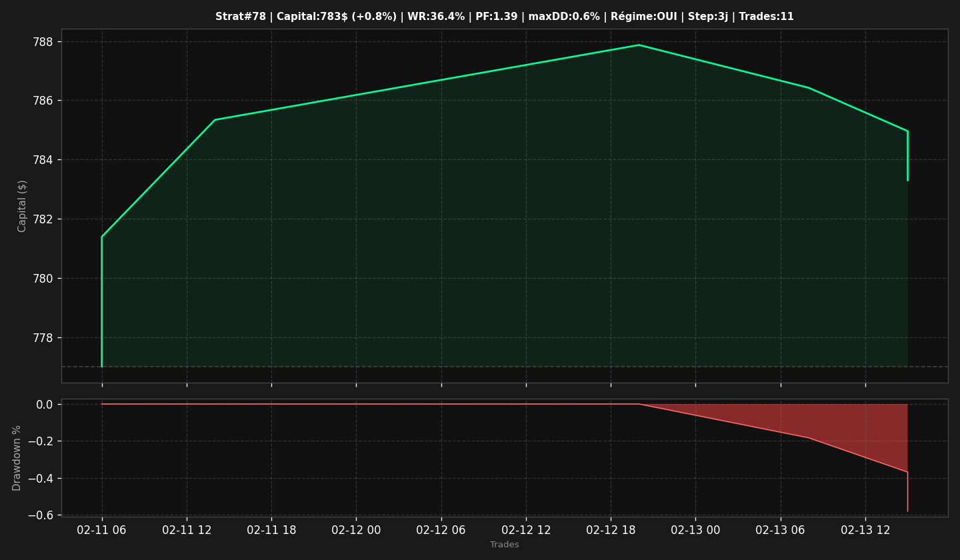Click the "Drawdown %" y-axis label
The width and height of the screenshot is (960, 560).
click(17, 458)
